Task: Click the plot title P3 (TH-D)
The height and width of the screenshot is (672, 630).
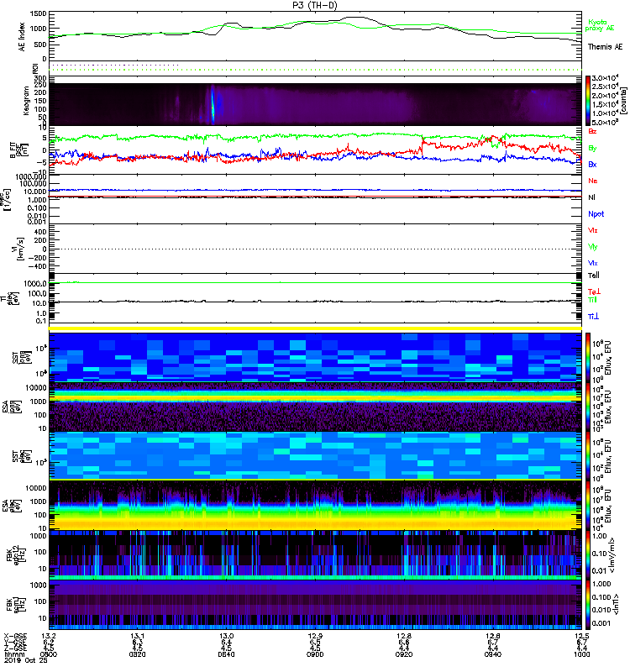Action: click(x=314, y=5)
